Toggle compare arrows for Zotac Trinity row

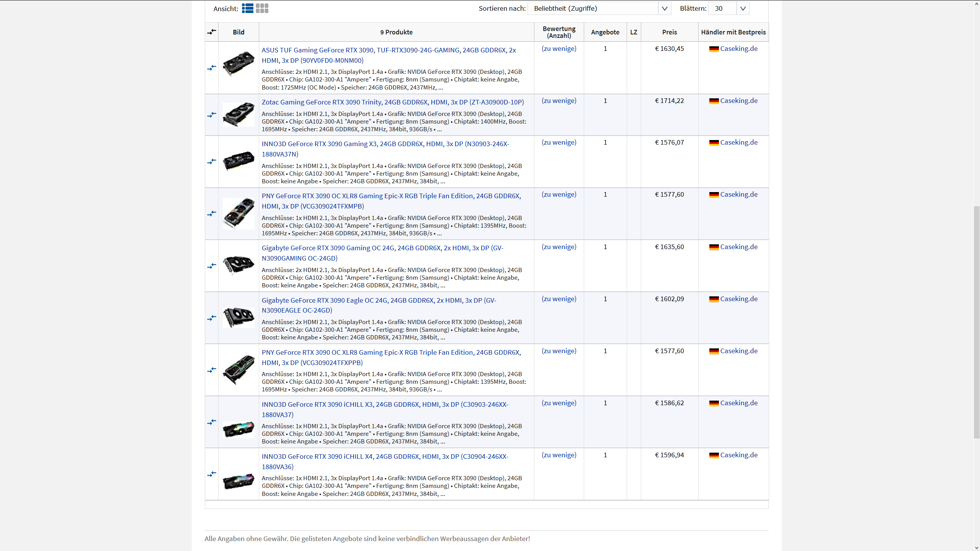pyautogui.click(x=212, y=115)
